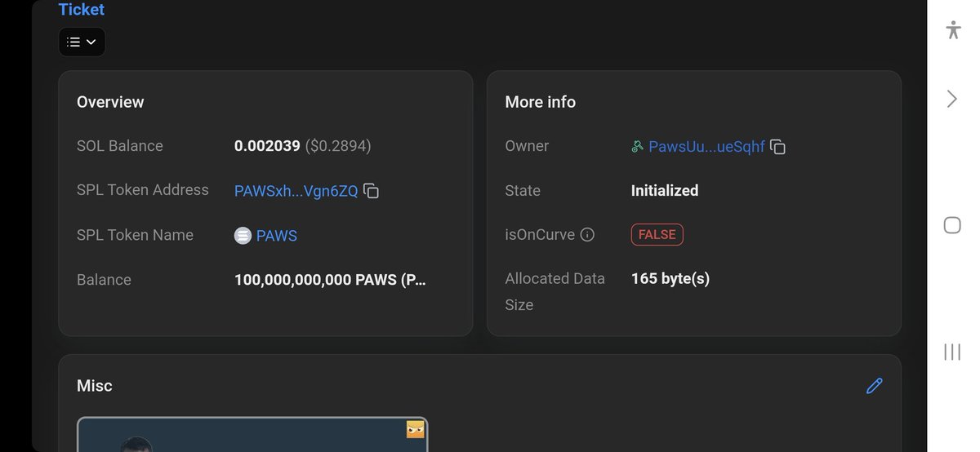The width and height of the screenshot is (980, 452).
Task: Open the Misc image thumbnail
Action: (x=252, y=434)
